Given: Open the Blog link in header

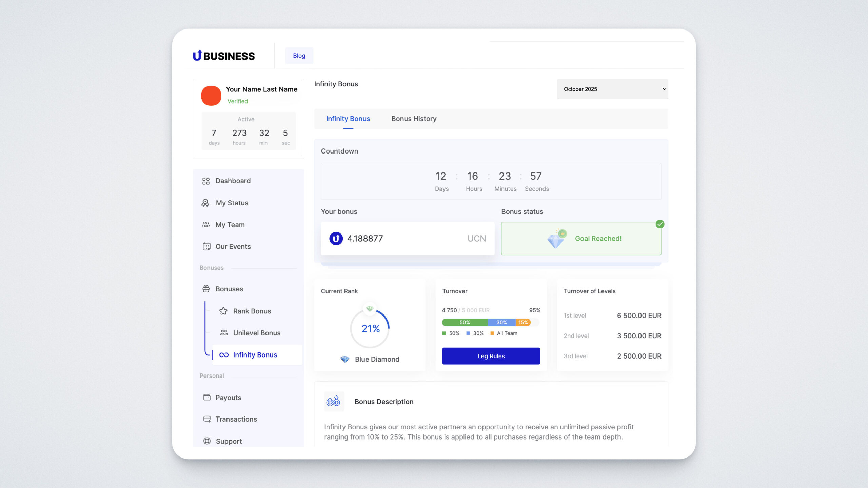Looking at the screenshot, I should [299, 56].
